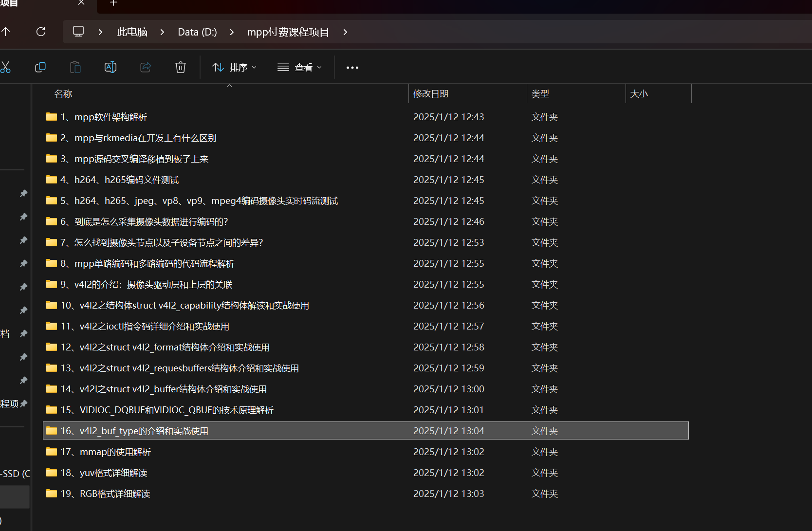This screenshot has width=812, height=531.
Task: Click date 2025/1/12 13:03 in RGB row
Action: (x=449, y=494)
